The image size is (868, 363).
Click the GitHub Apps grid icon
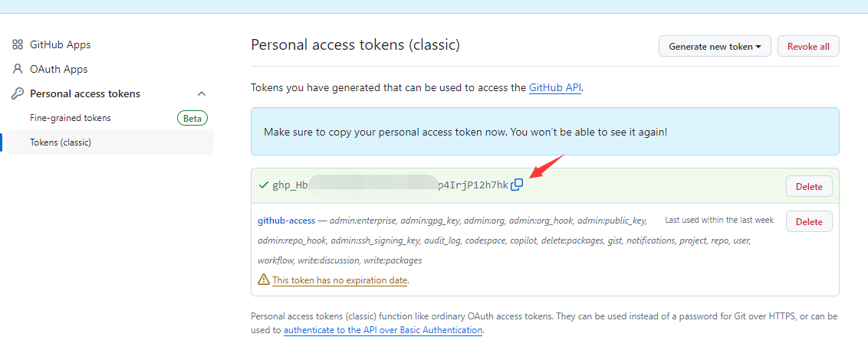[18, 45]
